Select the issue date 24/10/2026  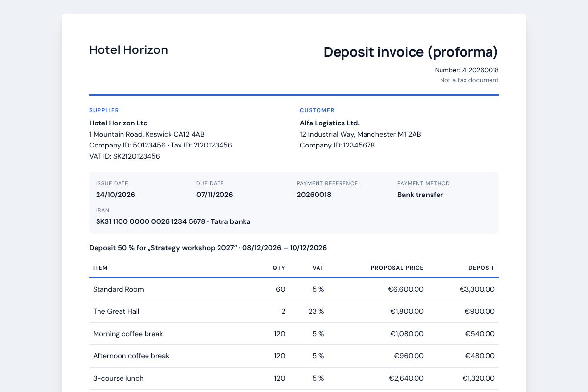(116, 195)
